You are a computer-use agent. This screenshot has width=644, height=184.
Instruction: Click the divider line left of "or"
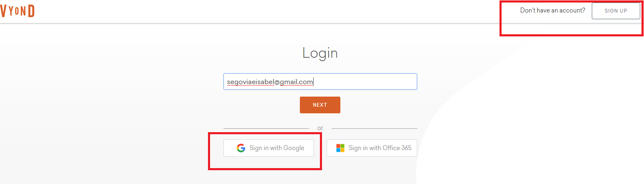click(x=266, y=128)
